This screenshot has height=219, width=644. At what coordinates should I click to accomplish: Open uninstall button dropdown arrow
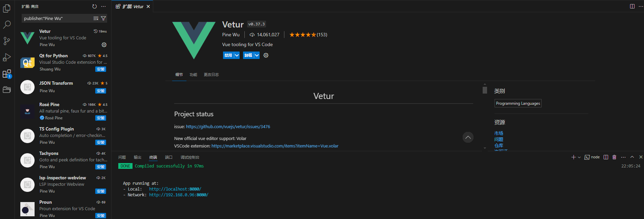pos(257,55)
